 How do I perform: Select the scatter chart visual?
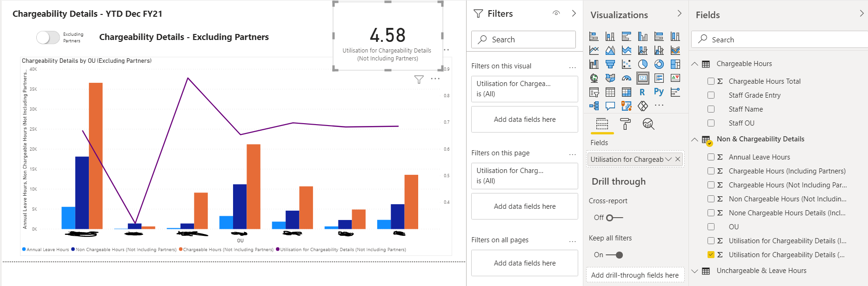(x=627, y=64)
